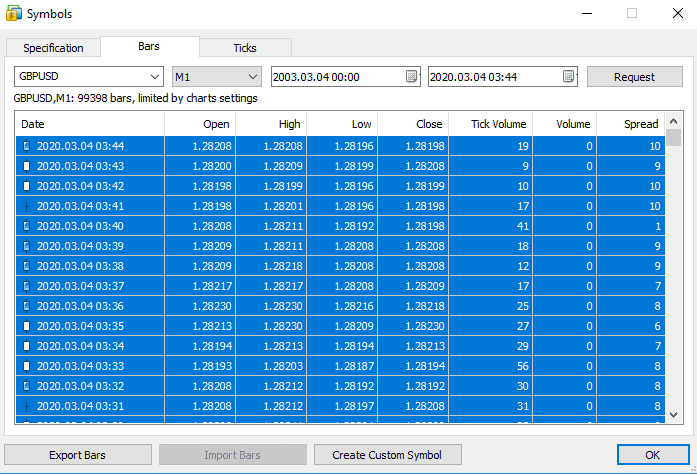Click doji icon of 03:41 bar row
This screenshot has width=697, height=474.
(x=26, y=206)
